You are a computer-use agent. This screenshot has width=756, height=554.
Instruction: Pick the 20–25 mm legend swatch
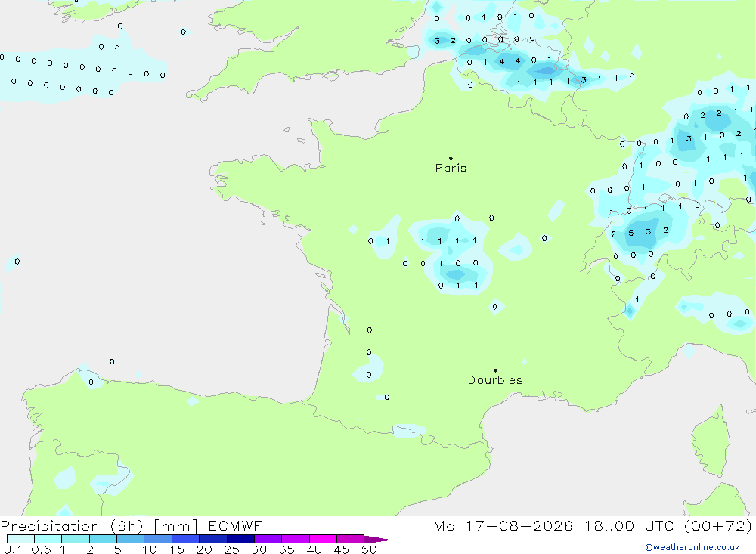point(212,539)
